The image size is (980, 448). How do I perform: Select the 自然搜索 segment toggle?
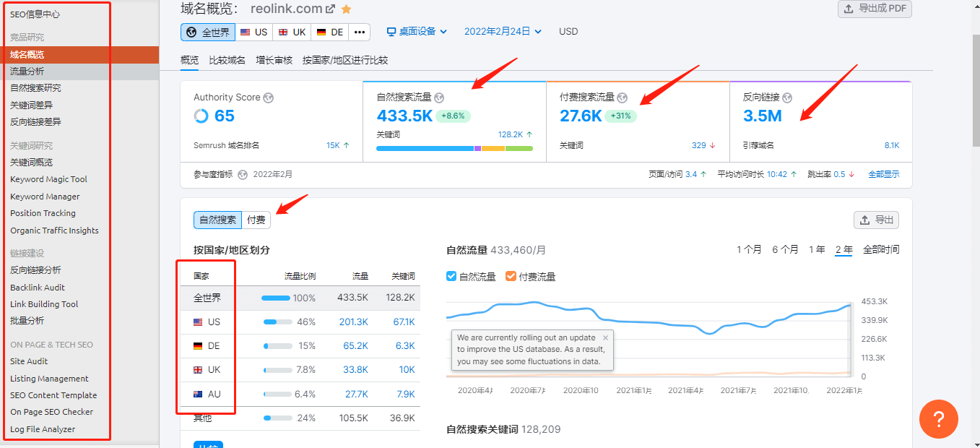[217, 220]
